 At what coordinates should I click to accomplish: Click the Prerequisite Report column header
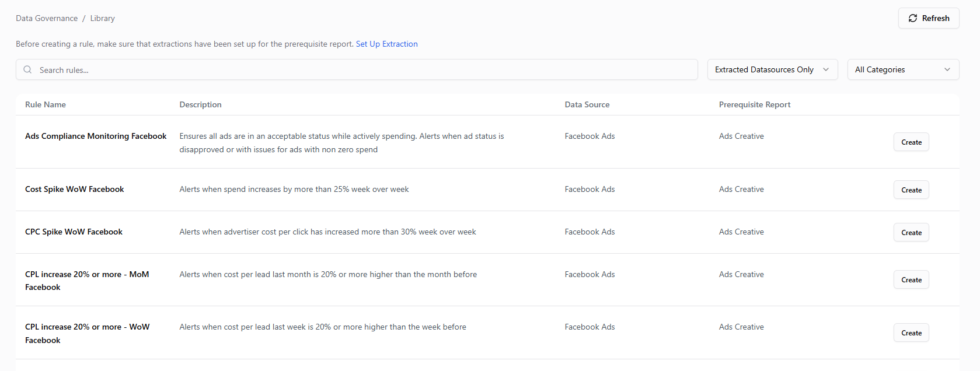754,104
